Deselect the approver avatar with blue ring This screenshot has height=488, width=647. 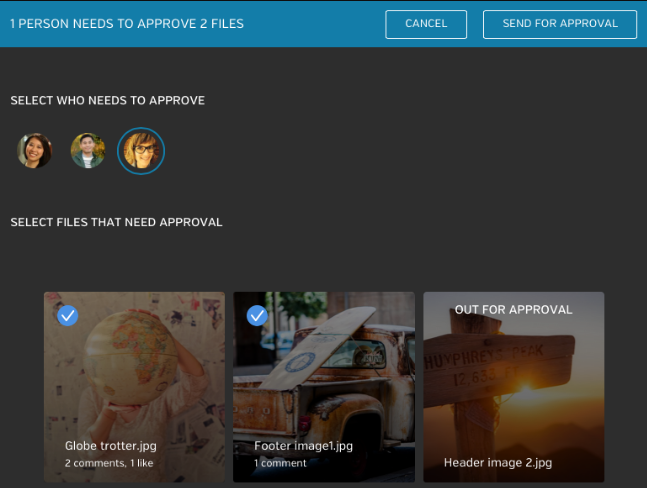point(141,151)
